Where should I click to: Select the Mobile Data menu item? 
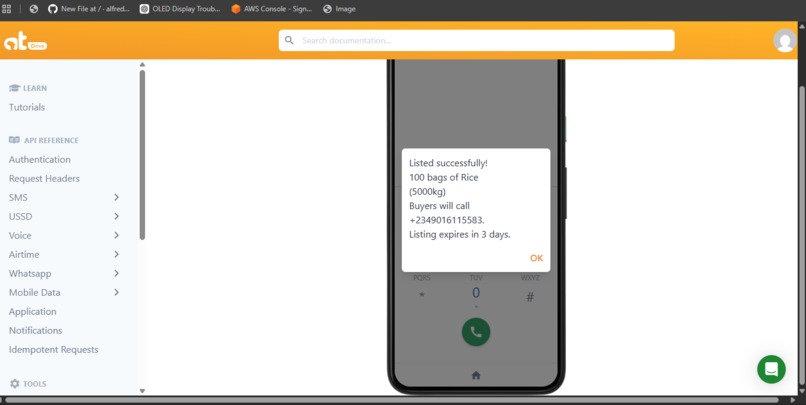point(34,292)
